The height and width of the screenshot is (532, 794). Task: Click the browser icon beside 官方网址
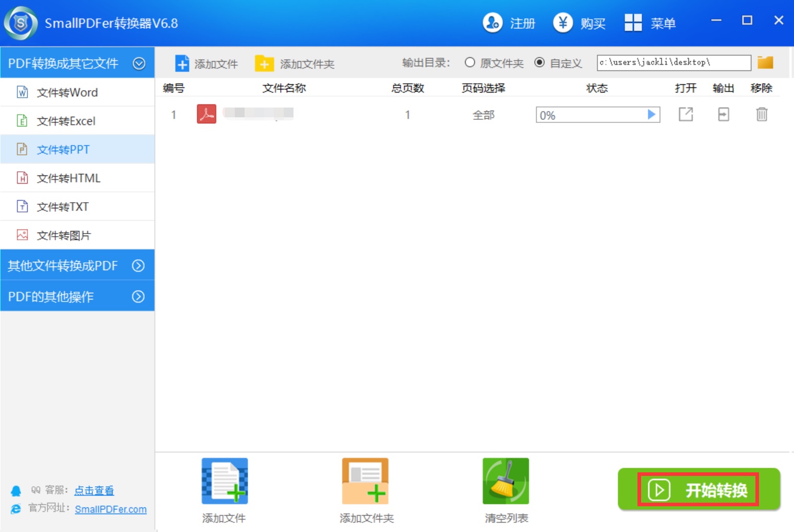click(x=16, y=508)
